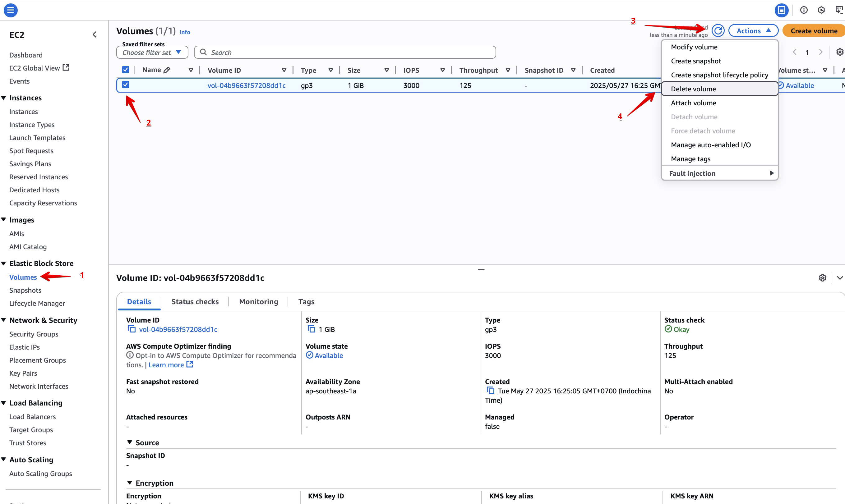Switch to the Monitoring tab
The image size is (845, 504).
tap(258, 302)
